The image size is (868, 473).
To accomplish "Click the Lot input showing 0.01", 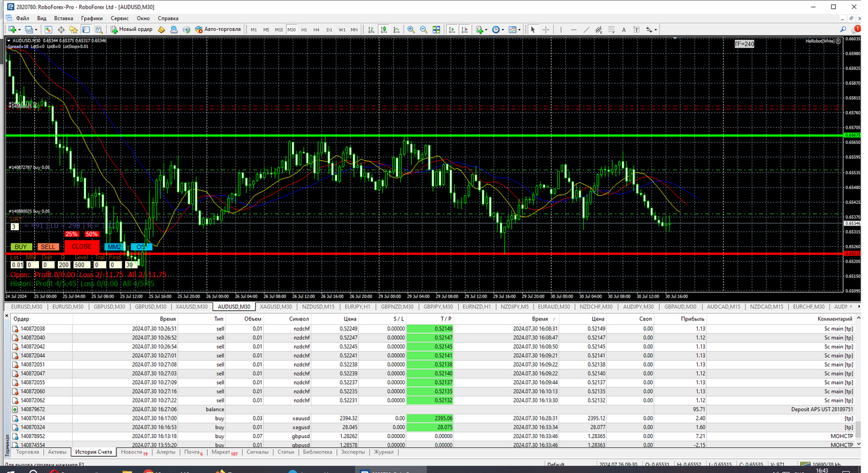I will 17,264.
